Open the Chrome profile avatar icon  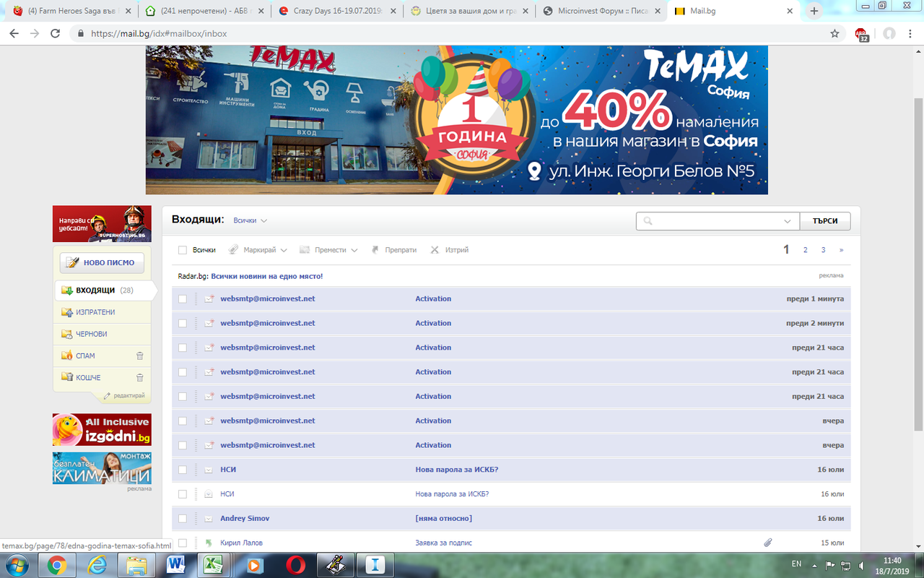click(889, 33)
